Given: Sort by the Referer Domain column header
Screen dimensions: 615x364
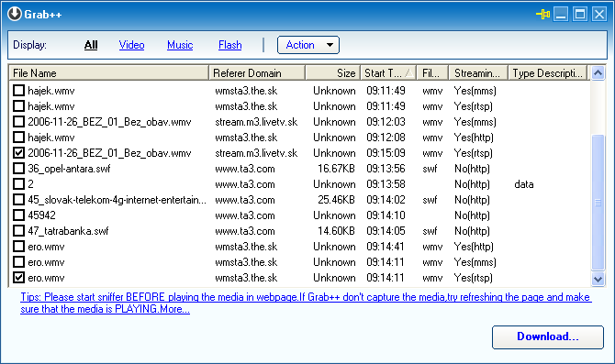Looking at the screenshot, I should 257,72.
